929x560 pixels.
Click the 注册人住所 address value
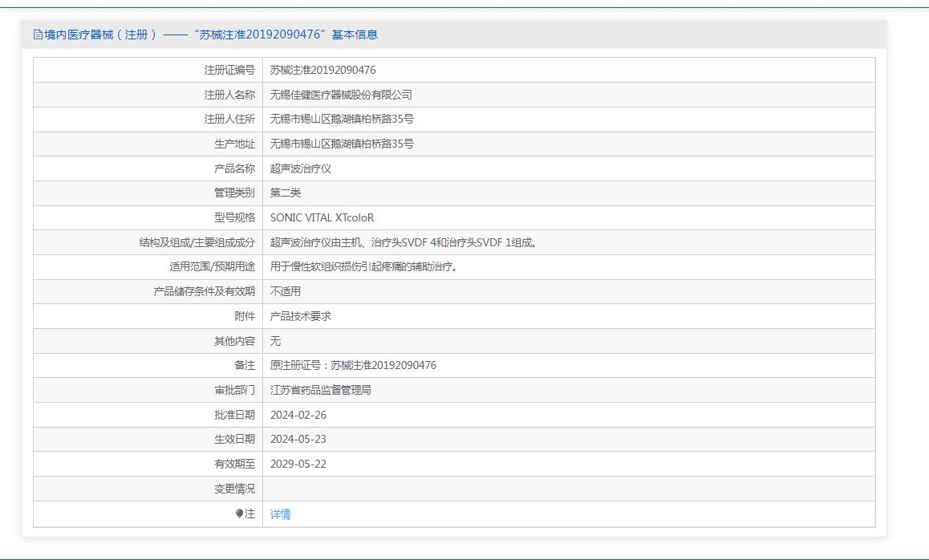pyautogui.click(x=342, y=119)
